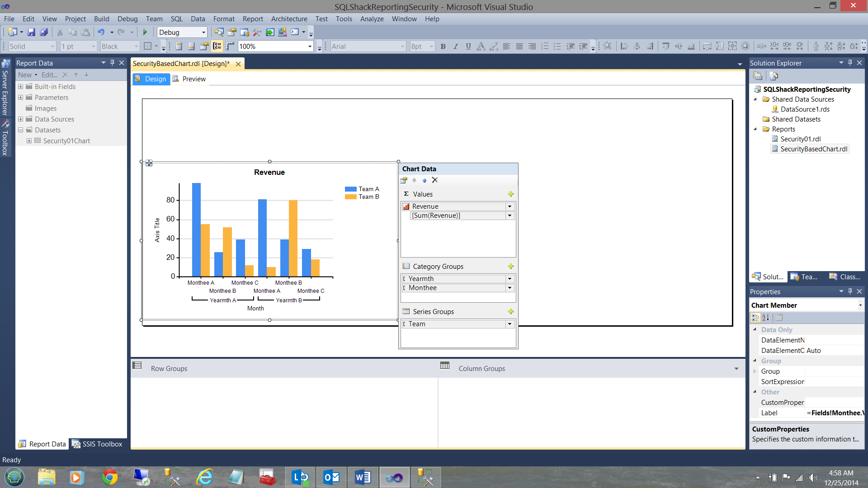
Task: Expand the Security01Chart dataset node
Action: [29, 141]
